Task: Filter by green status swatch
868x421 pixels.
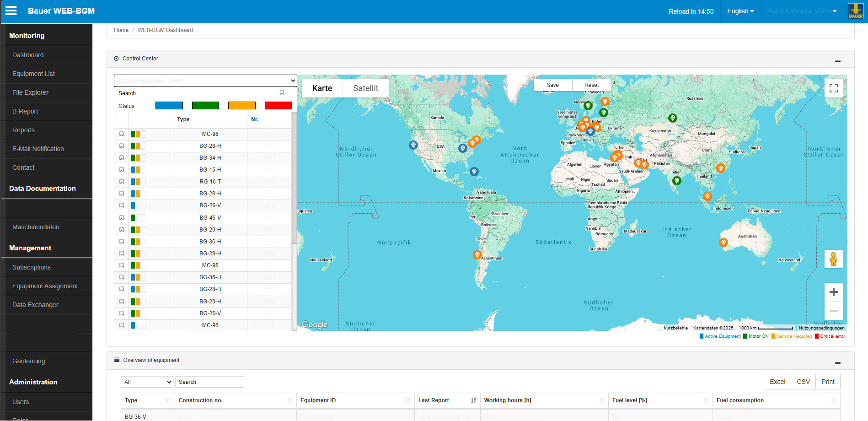Action: tap(205, 106)
